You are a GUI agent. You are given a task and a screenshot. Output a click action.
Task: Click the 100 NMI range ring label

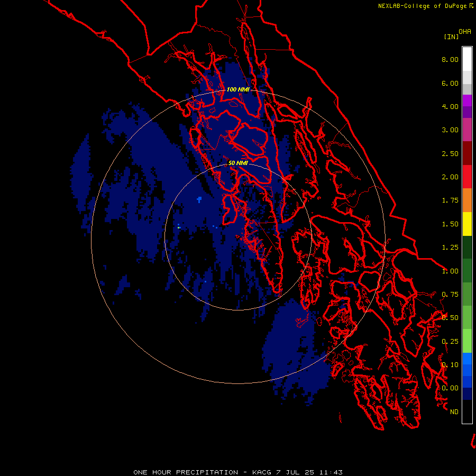tap(238, 89)
